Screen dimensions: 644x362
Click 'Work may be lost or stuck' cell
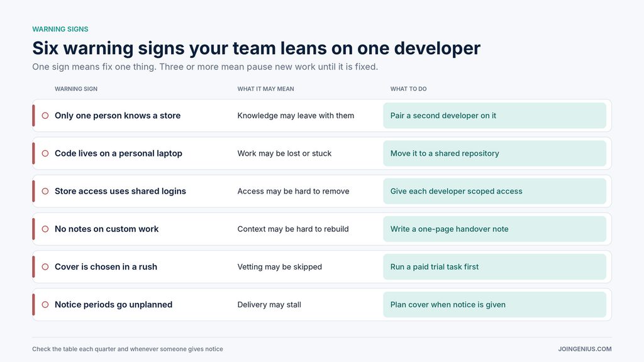(284, 153)
